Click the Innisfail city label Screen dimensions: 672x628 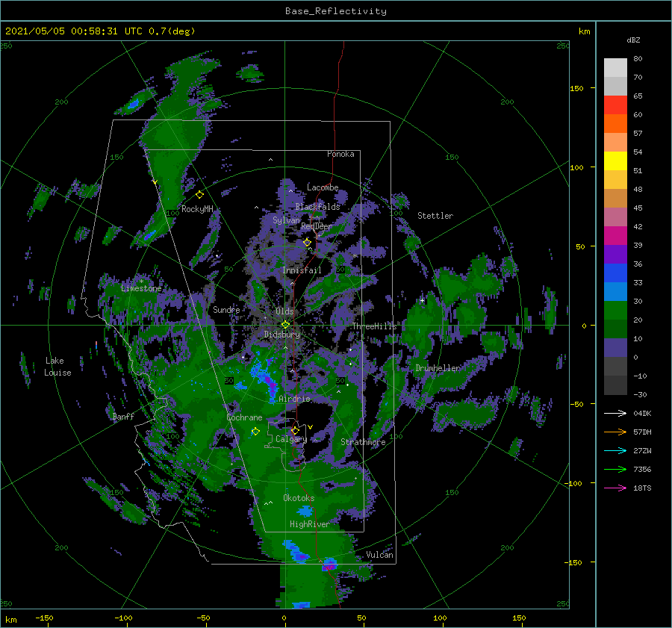[x=302, y=270]
